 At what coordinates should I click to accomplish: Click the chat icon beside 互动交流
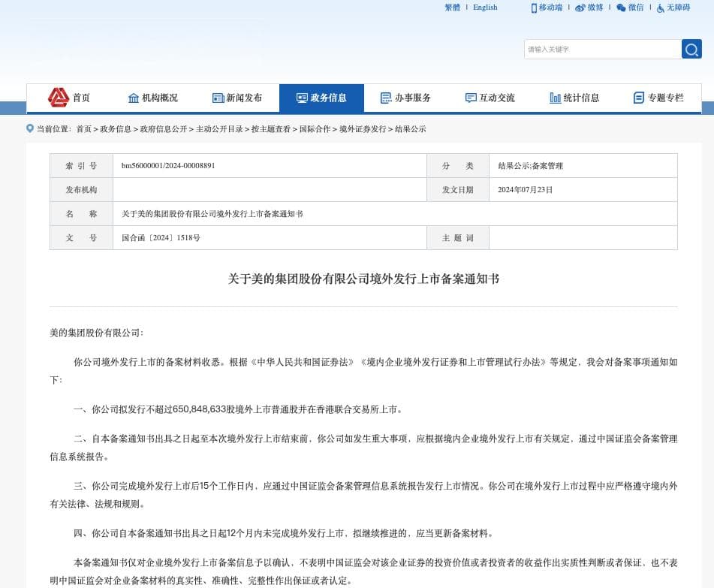pos(471,98)
